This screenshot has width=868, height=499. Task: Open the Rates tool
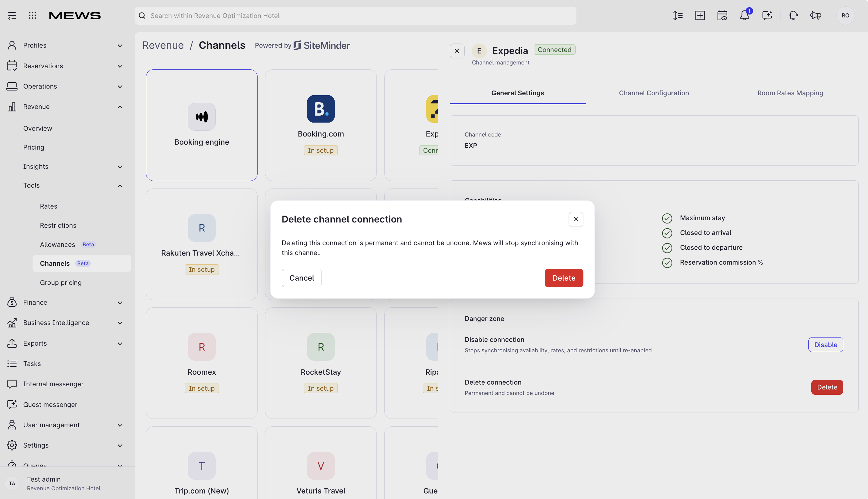48,206
